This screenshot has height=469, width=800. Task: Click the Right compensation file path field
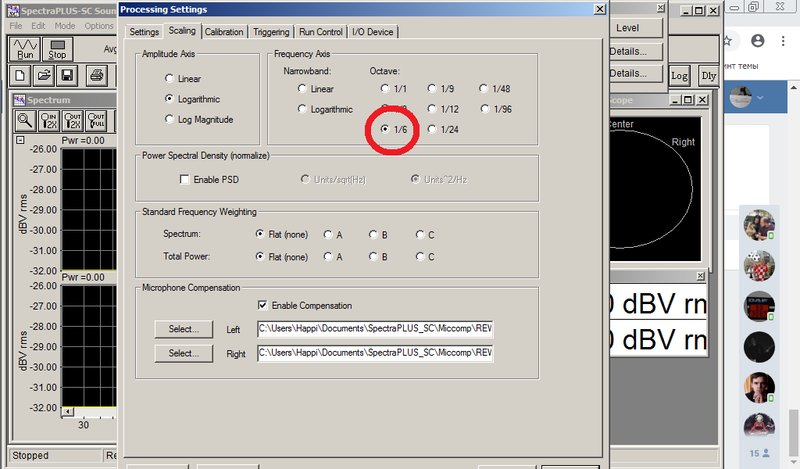click(375, 353)
